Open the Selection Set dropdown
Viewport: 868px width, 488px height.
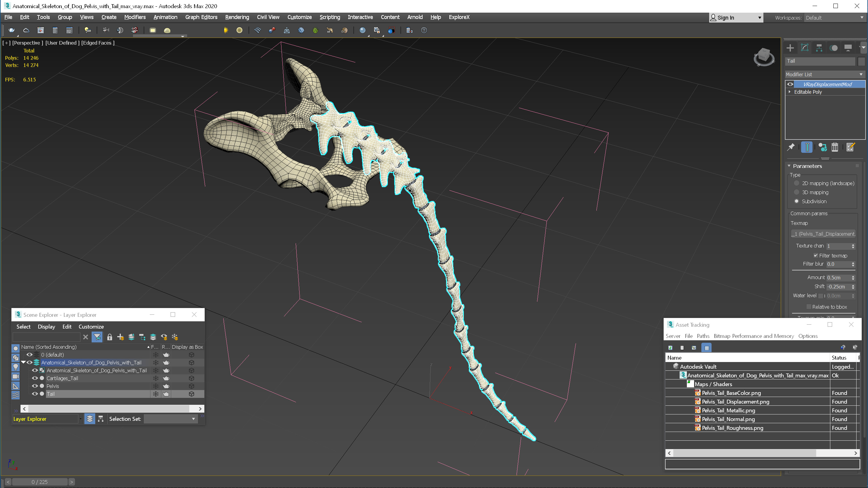click(x=171, y=419)
